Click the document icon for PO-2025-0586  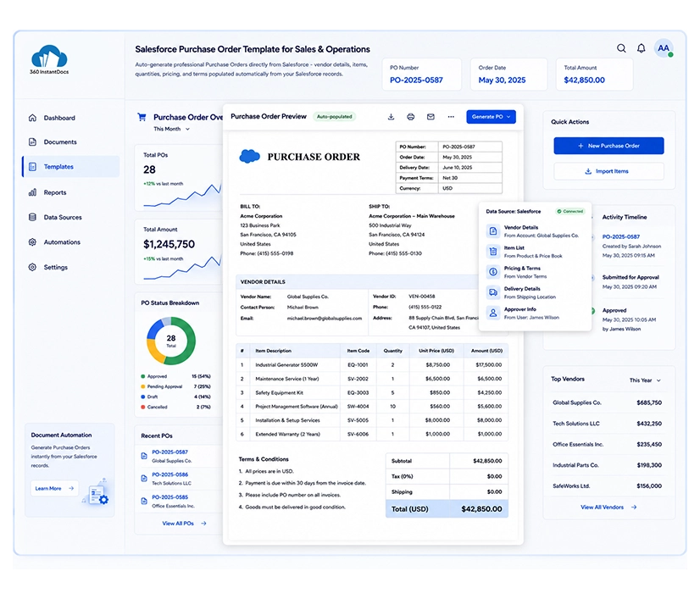tap(144, 479)
